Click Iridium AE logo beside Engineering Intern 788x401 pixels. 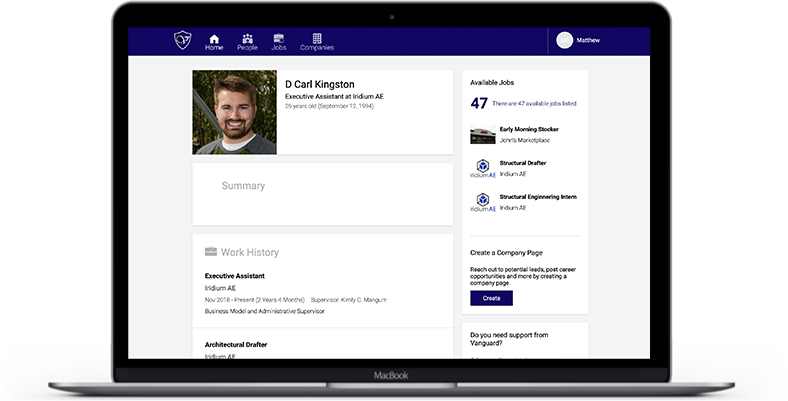tap(483, 202)
